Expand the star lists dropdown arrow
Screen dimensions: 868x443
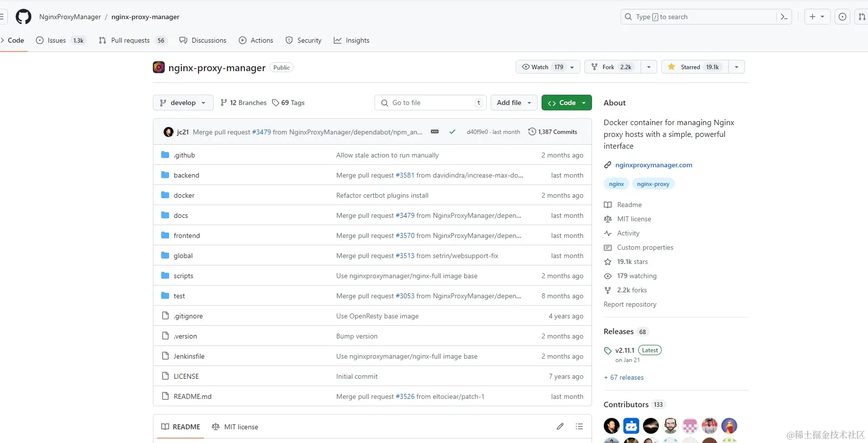[737, 67]
